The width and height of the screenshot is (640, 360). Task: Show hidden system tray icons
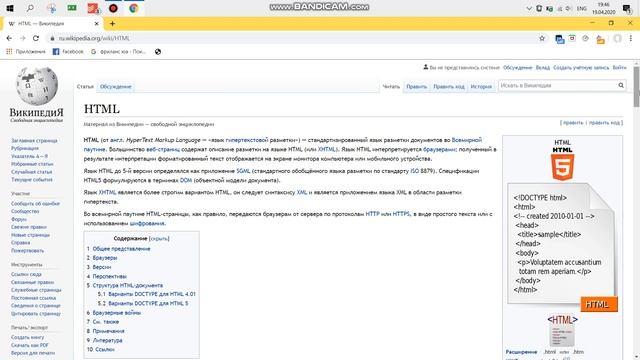(x=529, y=9)
